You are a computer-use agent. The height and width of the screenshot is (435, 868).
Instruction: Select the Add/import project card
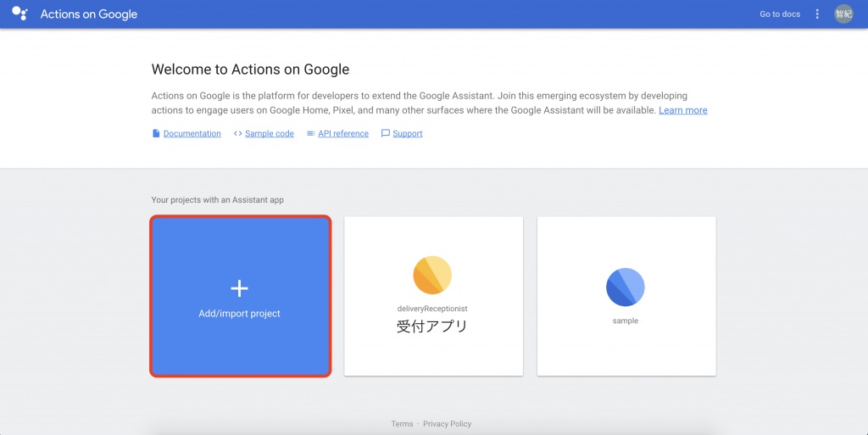tap(240, 296)
